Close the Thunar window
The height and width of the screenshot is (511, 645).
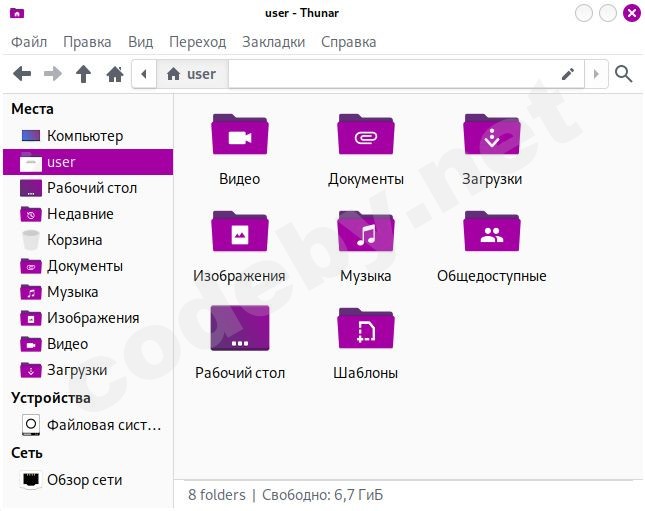coord(632,13)
